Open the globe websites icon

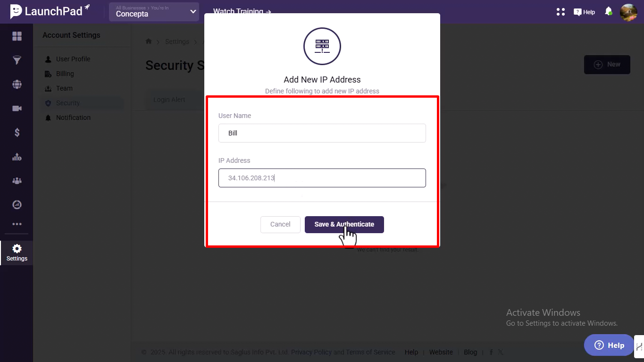tap(17, 84)
